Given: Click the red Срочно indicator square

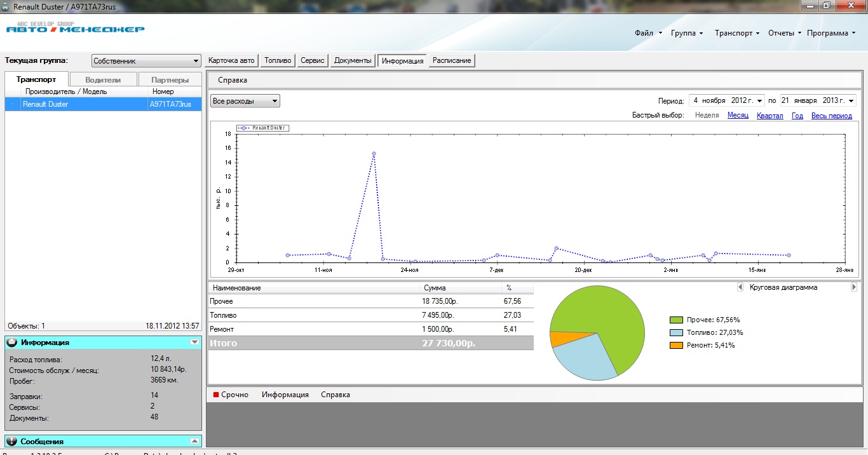Looking at the screenshot, I should click(216, 395).
